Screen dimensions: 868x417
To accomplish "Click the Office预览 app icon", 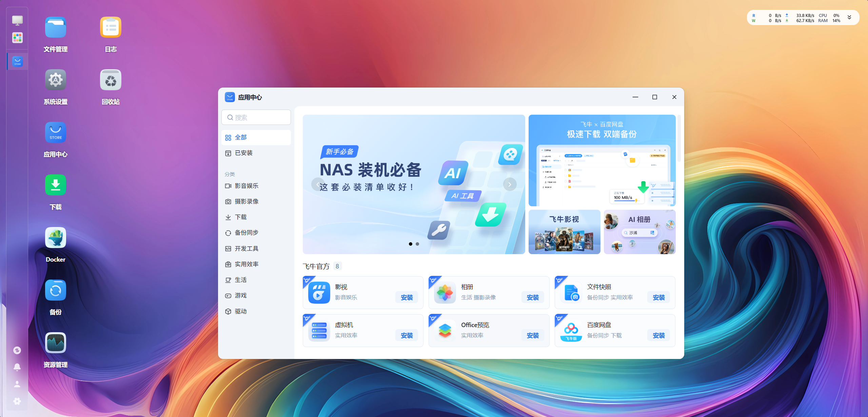I will (445, 330).
